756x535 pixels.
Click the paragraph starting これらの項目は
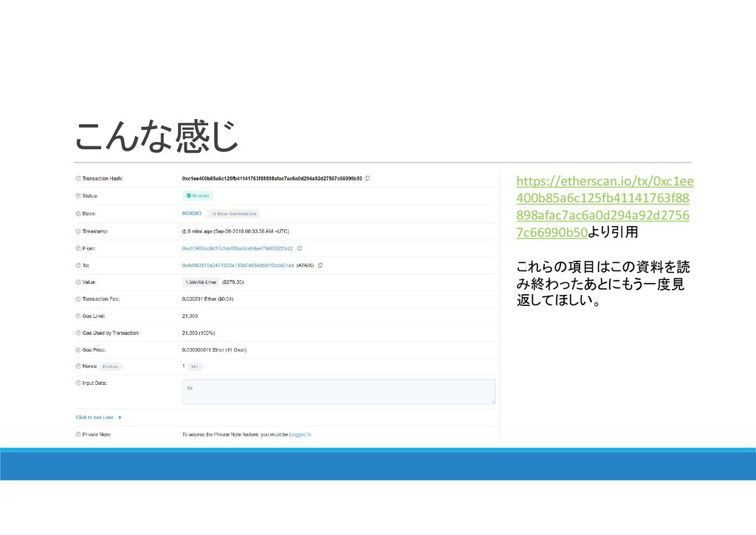[602, 284]
